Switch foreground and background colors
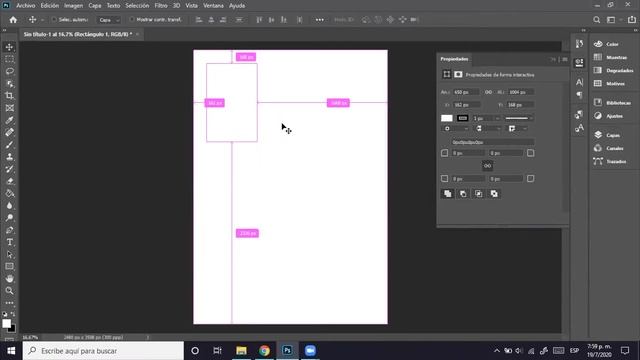The image size is (640, 360). (13, 314)
